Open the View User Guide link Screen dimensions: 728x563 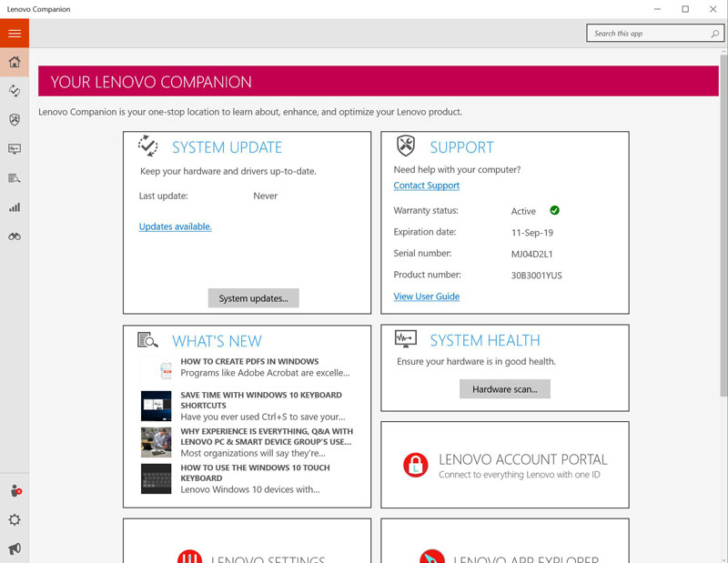pos(426,297)
